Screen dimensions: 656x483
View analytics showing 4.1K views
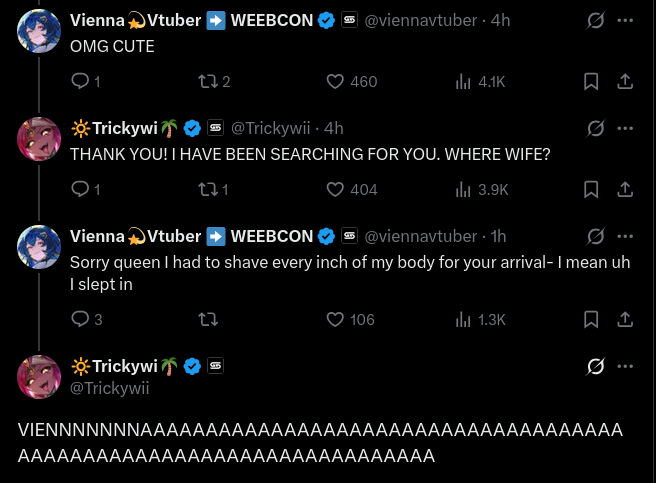(x=463, y=82)
